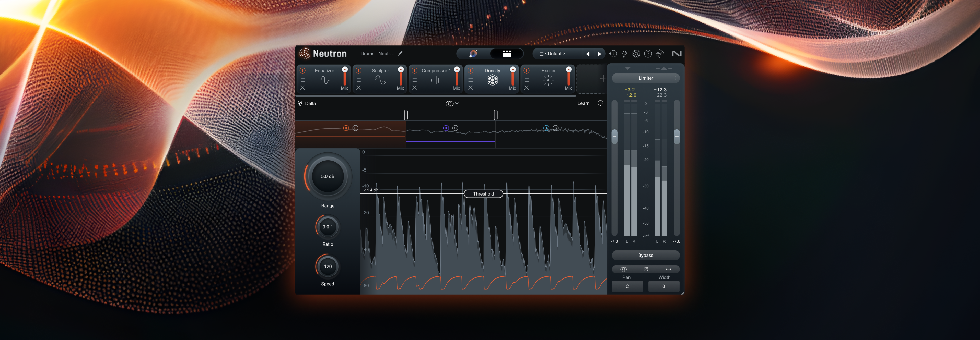This screenshot has width=980, height=340.
Task: Click the Threshold line handle
Action: point(484,194)
